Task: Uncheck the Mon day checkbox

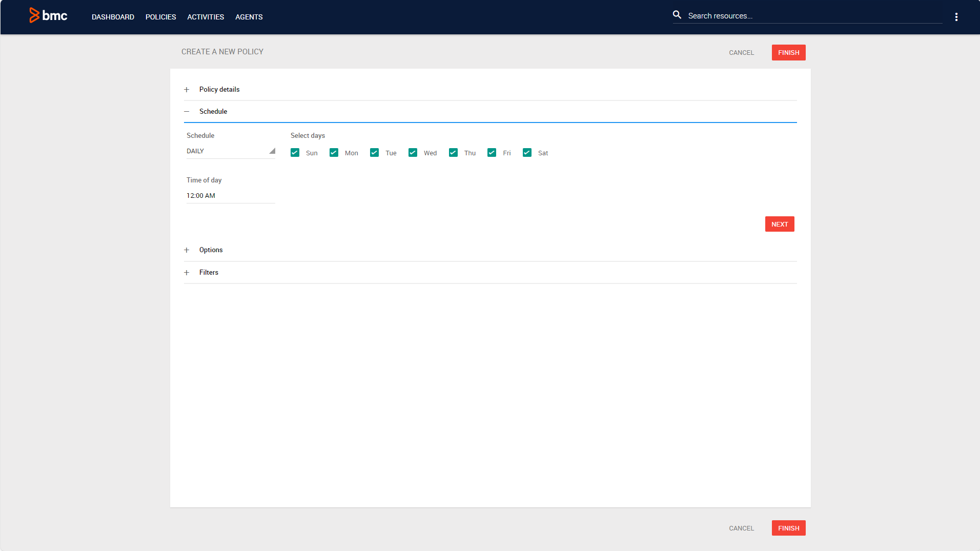Action: (x=334, y=152)
